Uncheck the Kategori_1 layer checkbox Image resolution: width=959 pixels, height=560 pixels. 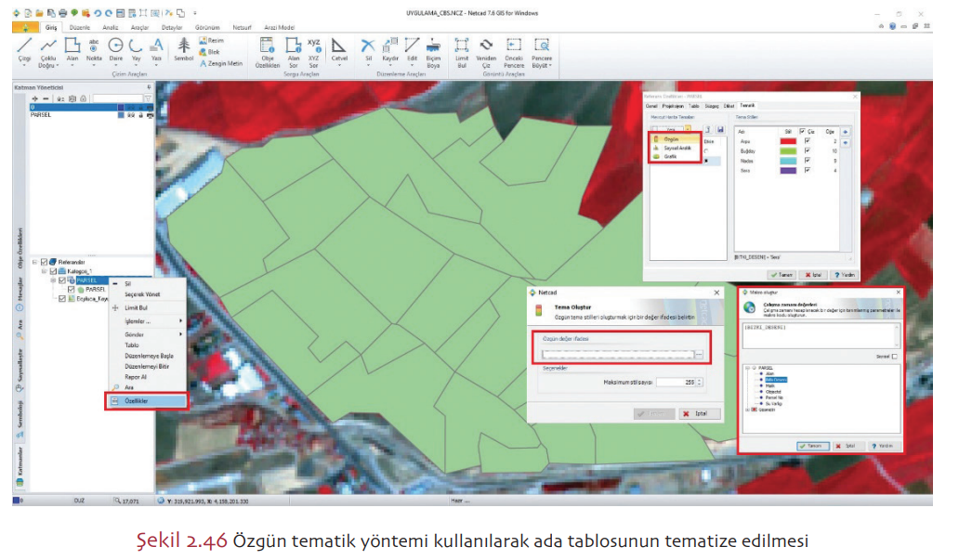[53, 271]
